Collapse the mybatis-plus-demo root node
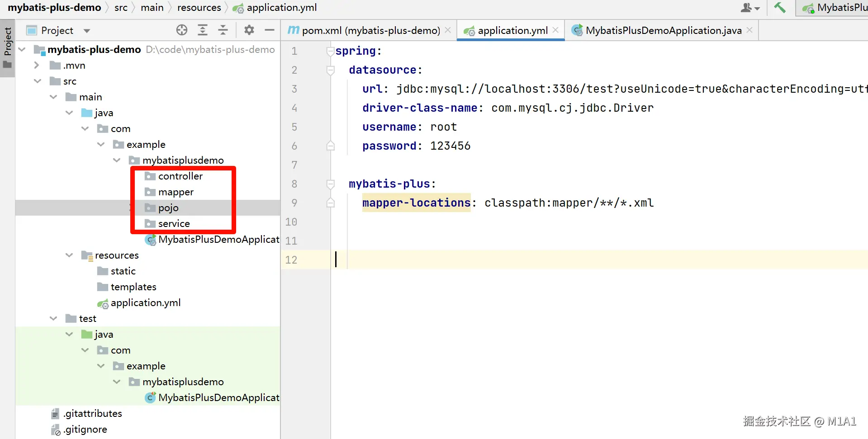The width and height of the screenshot is (868, 439). coord(22,49)
